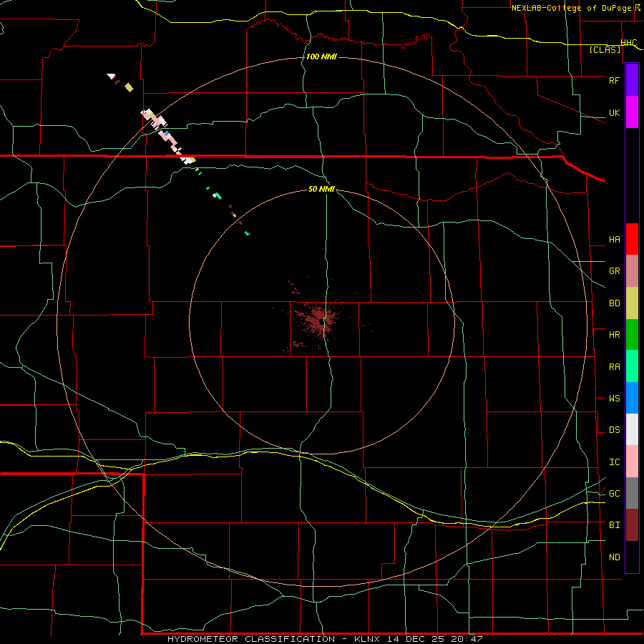Click the WS legend label
644x644 pixels.
coord(615,399)
